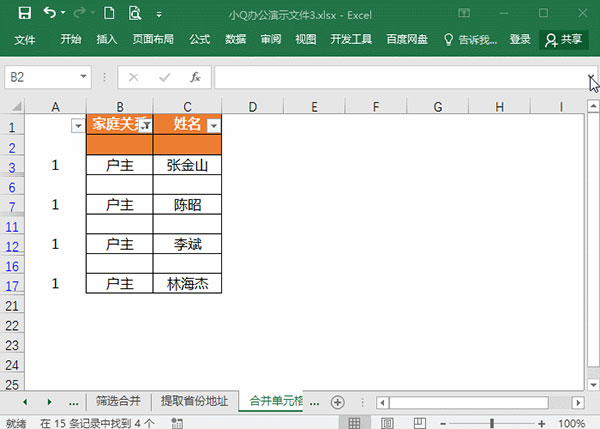This screenshot has width=600, height=429.
Task: Switch to the 提取省份地址 sheet tab
Action: click(194, 401)
